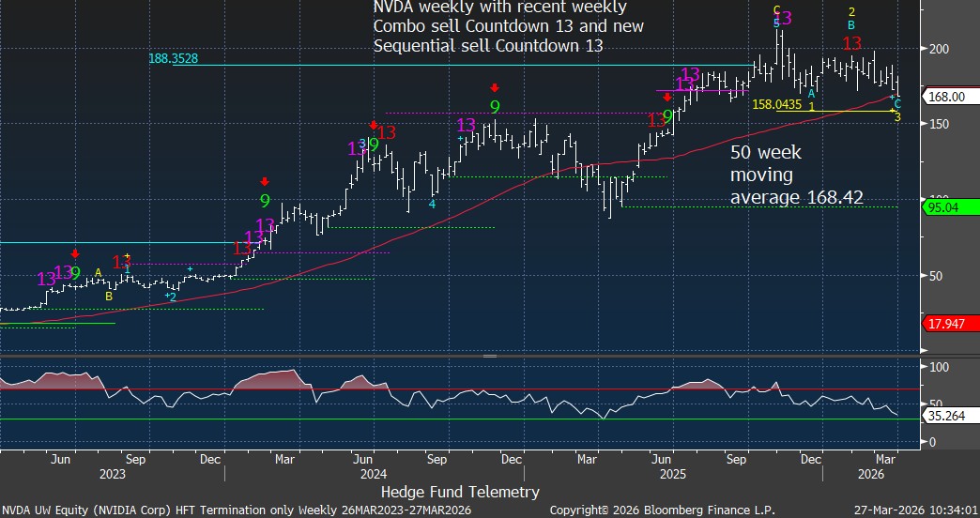Click the Hedge Fund Telemetry caption
The width and height of the screenshot is (980, 518).
pos(459,491)
